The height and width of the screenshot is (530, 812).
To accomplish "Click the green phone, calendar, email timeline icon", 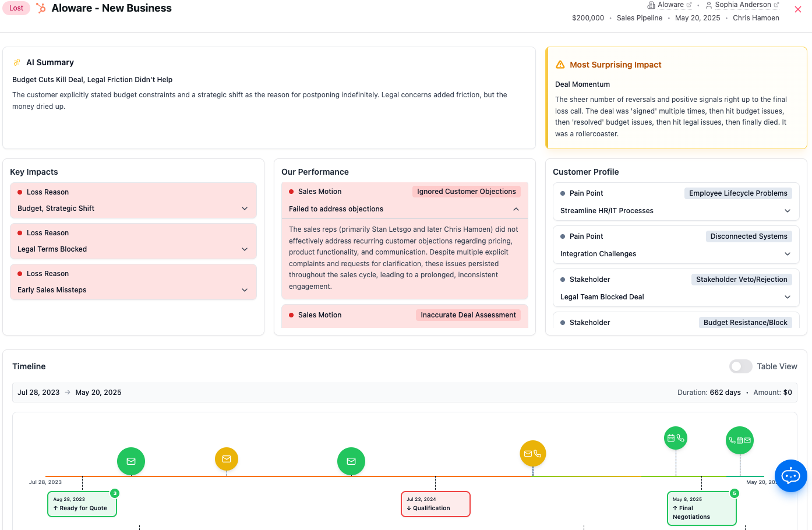I will (x=740, y=440).
